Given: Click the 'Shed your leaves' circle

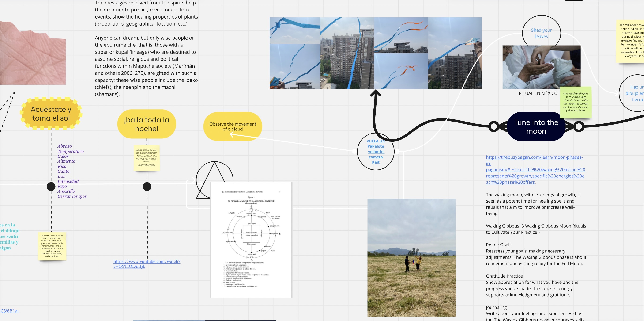Looking at the screenshot, I should 541,33.
